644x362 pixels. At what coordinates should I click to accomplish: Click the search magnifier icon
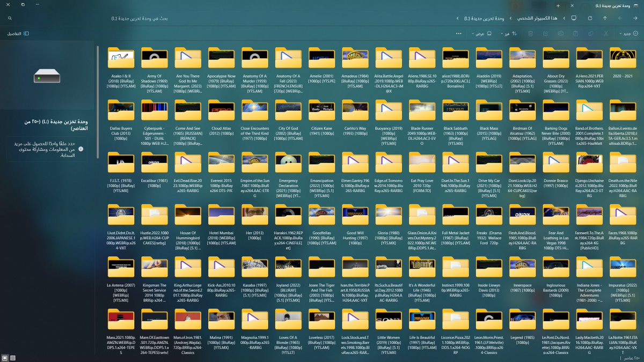(10, 18)
